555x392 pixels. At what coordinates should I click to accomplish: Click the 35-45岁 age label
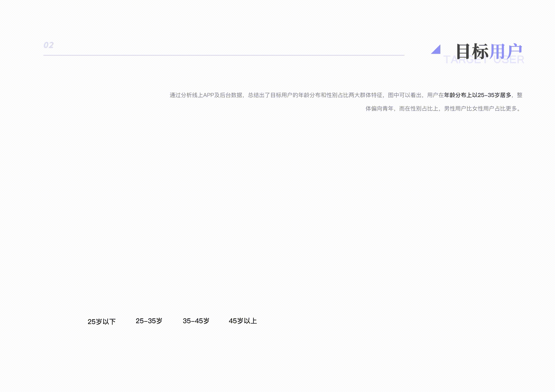click(196, 321)
